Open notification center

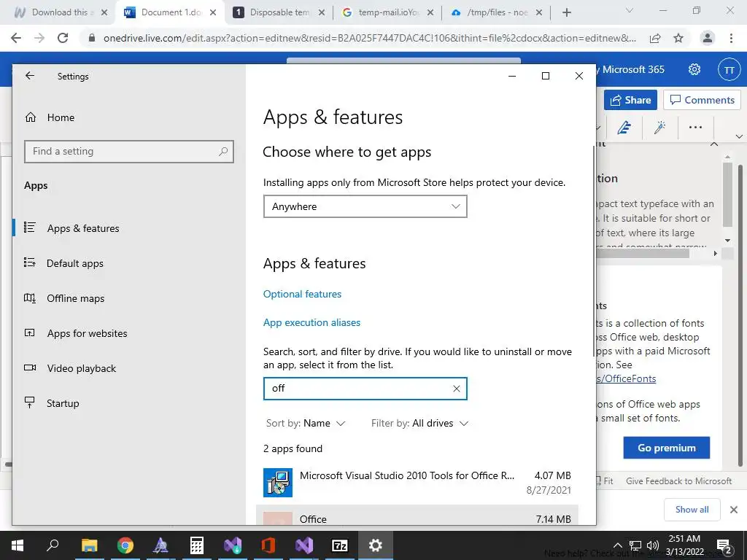click(x=724, y=545)
